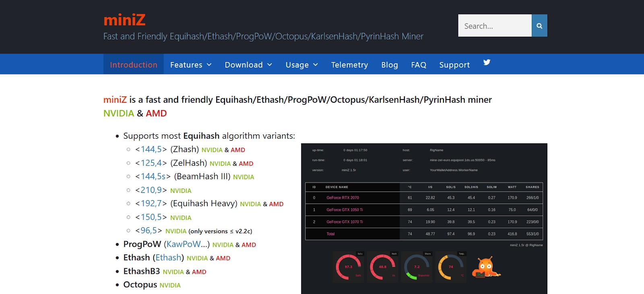This screenshot has width=644, height=294.
Task: Click the 'miniZ 1.5r' version value
Action: [349, 170]
